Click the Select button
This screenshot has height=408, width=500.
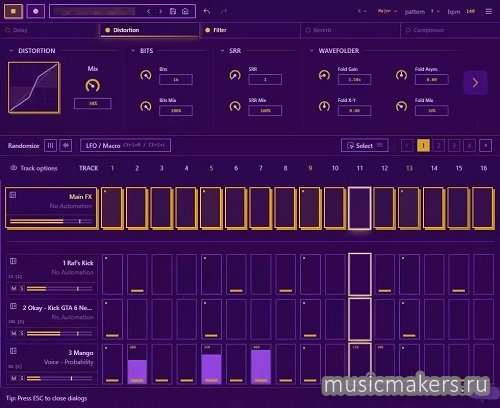click(x=364, y=145)
